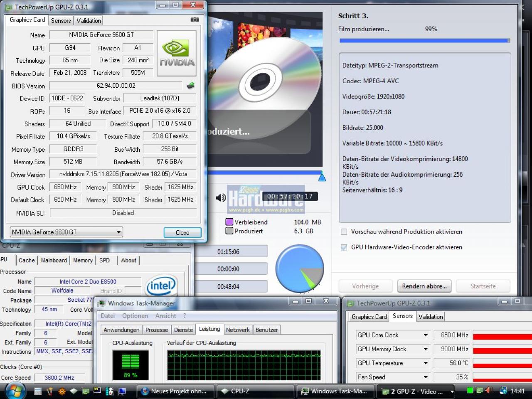Expand the grouped GPU-Z taskbar button arrow

[452, 392]
